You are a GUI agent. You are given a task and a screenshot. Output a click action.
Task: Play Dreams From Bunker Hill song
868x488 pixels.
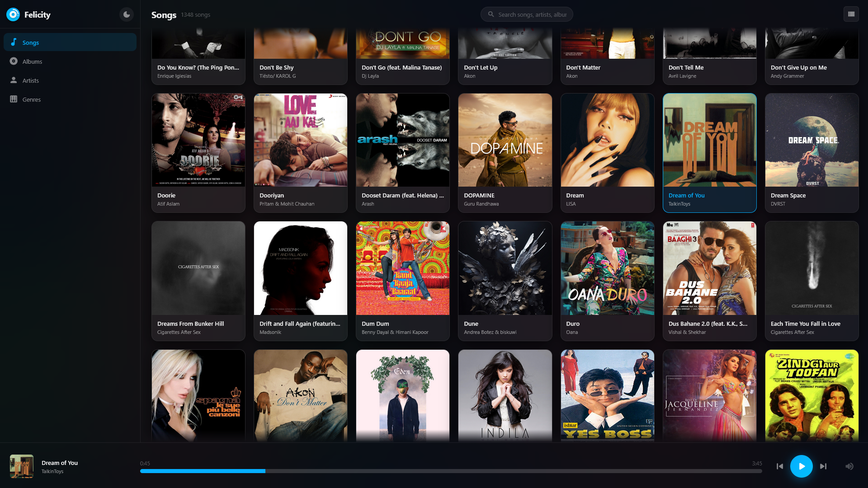point(198,281)
